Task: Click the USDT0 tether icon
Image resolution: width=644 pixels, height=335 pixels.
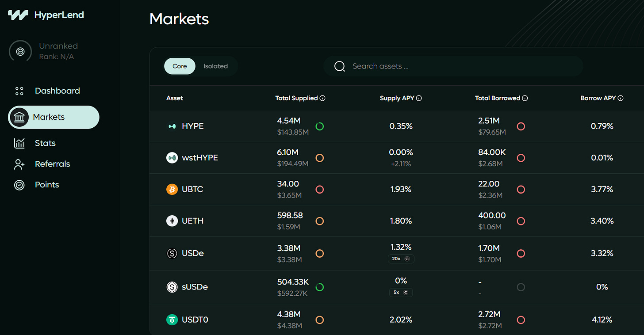Action: coord(172,320)
